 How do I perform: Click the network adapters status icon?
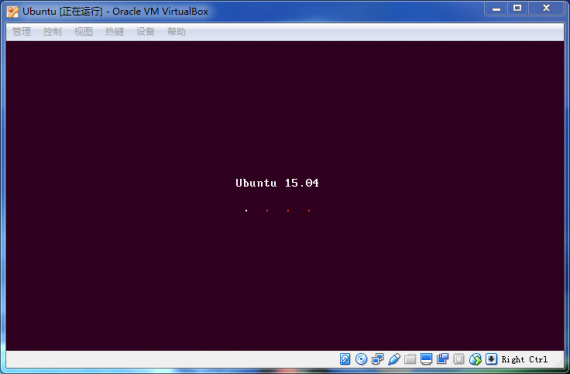[377, 359]
